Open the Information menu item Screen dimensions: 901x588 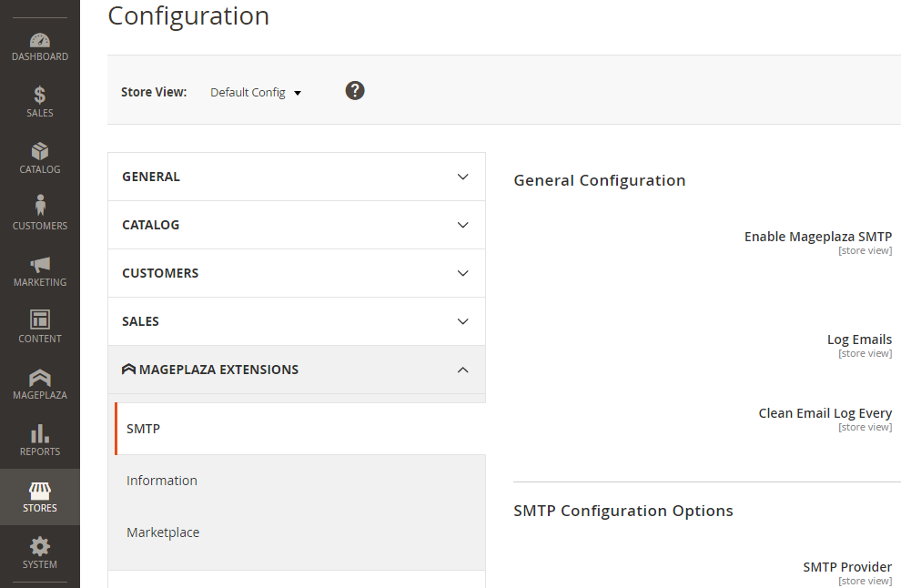(x=162, y=481)
